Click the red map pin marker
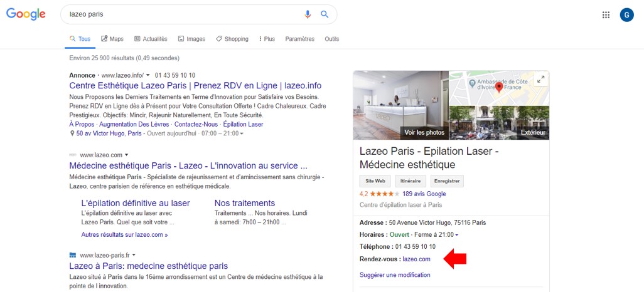The width and height of the screenshot is (644, 292). coord(499,87)
